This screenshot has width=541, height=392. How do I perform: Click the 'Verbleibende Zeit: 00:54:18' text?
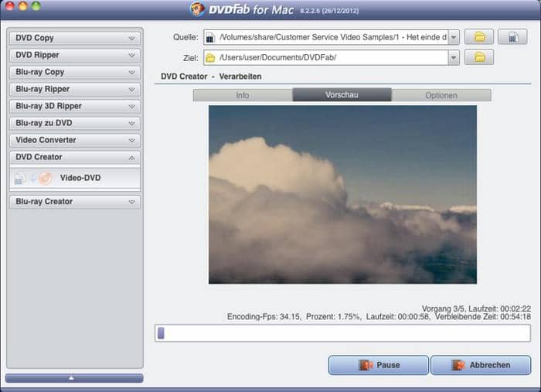(x=483, y=316)
